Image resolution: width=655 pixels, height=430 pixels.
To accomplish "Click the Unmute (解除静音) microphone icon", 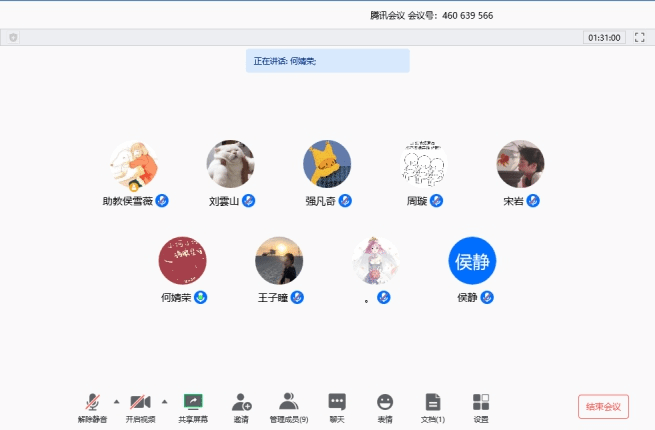I will coord(92,402).
